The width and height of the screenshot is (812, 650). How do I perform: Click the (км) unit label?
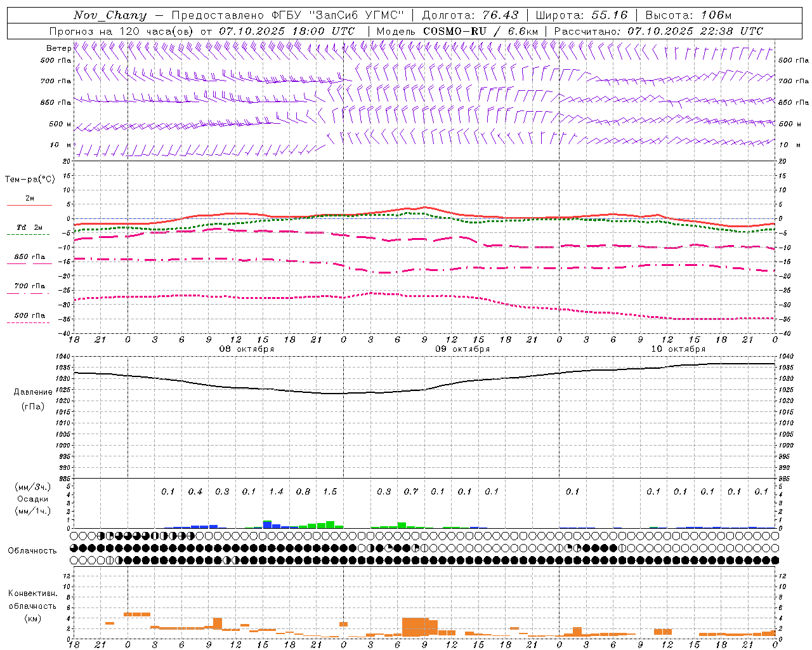(x=32, y=618)
